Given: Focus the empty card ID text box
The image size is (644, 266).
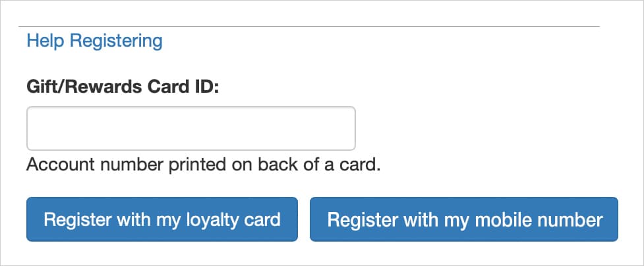Looking at the screenshot, I should [191, 128].
